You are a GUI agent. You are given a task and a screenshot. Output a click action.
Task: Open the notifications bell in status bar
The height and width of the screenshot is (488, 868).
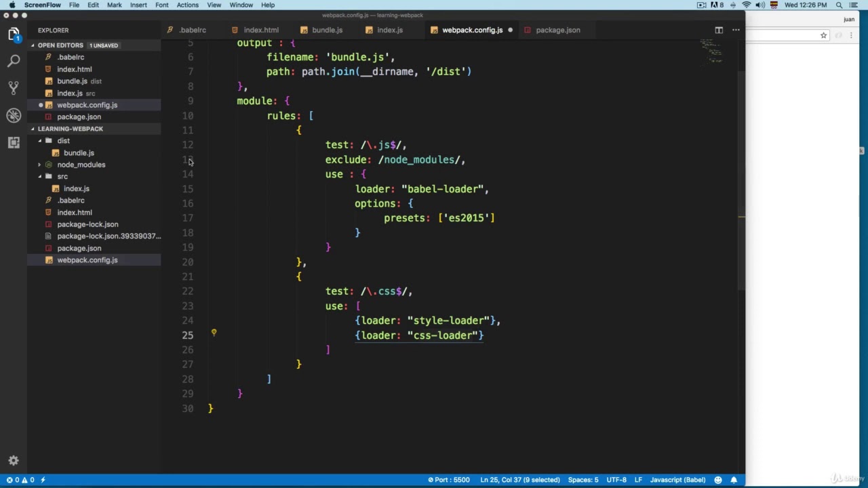click(x=734, y=480)
